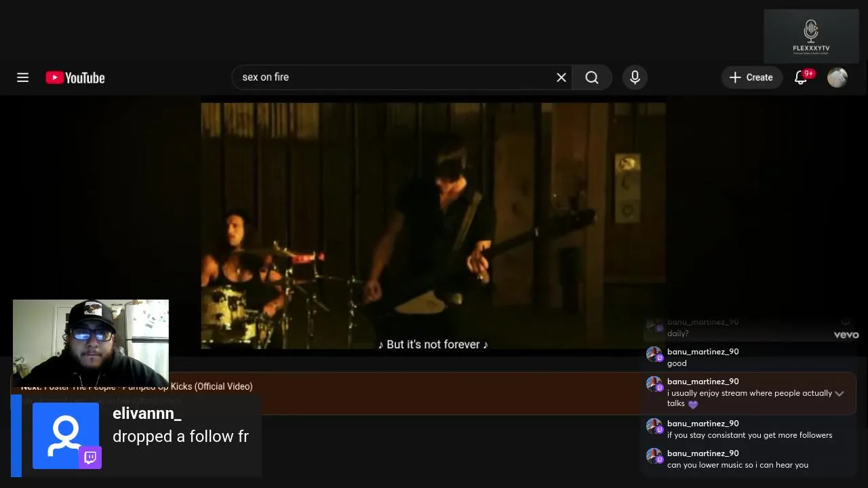This screenshot has height=488, width=868.
Task: Click banu_martinez_90 avatar beside 'if you stay consistant'
Action: point(654,426)
